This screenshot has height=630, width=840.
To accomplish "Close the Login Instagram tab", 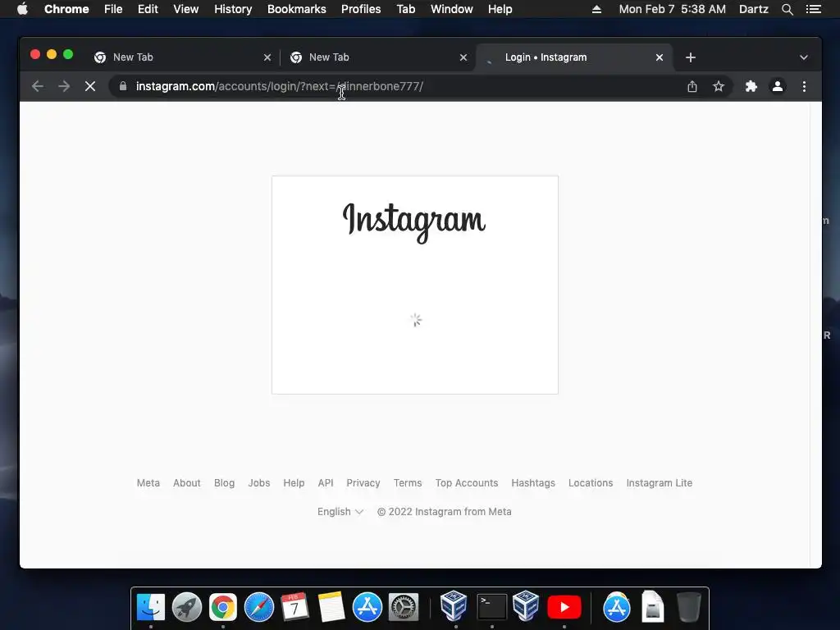I will coord(660,57).
